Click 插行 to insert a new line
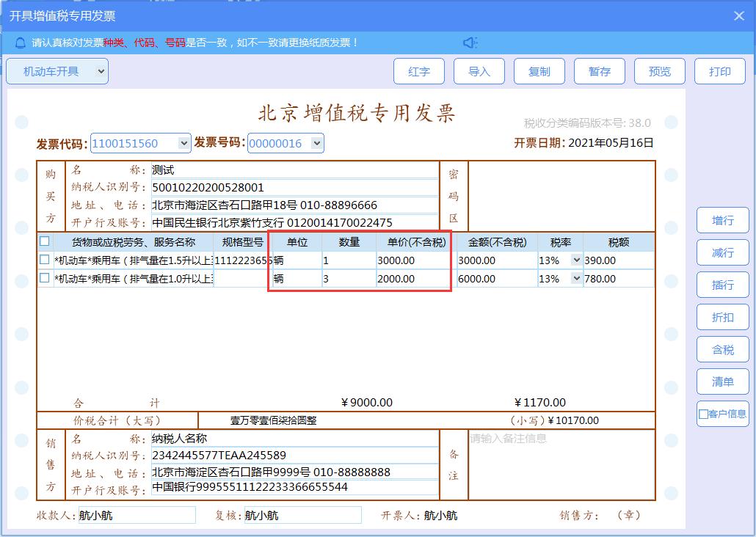 click(x=722, y=285)
